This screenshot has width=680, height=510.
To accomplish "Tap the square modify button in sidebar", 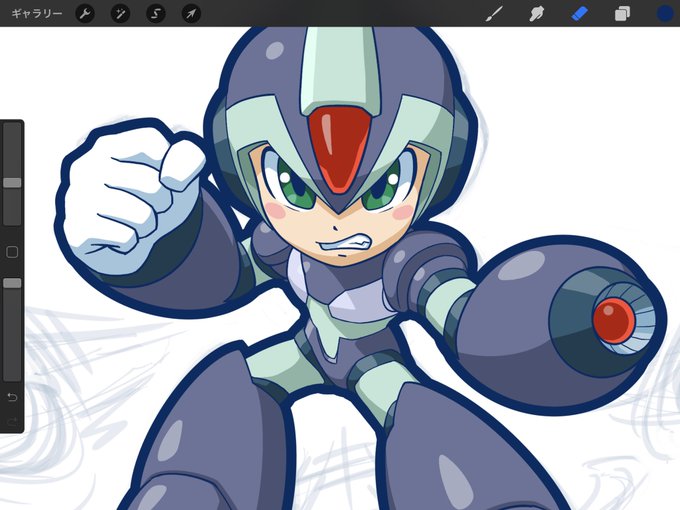I will [12, 252].
